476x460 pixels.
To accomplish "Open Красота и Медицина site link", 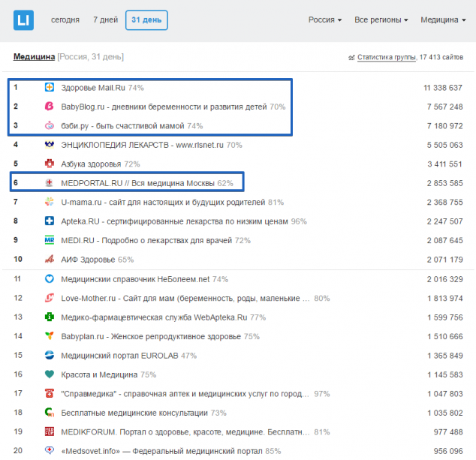I will point(99,374).
